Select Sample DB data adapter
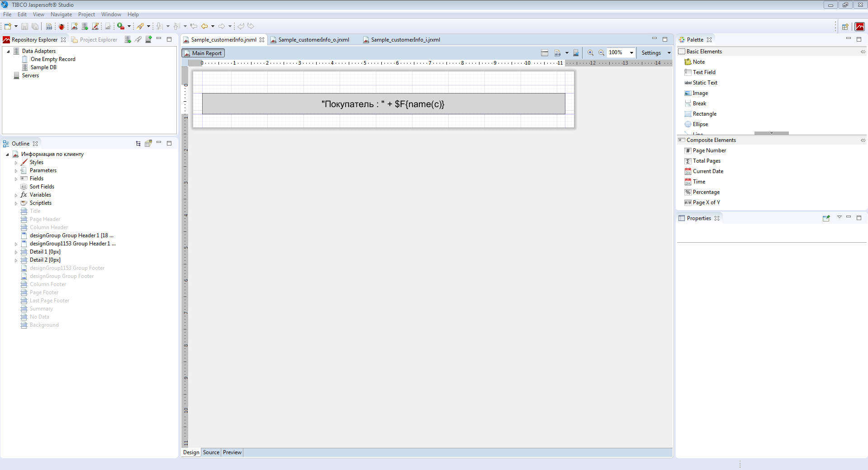This screenshot has width=868, height=470. click(43, 67)
